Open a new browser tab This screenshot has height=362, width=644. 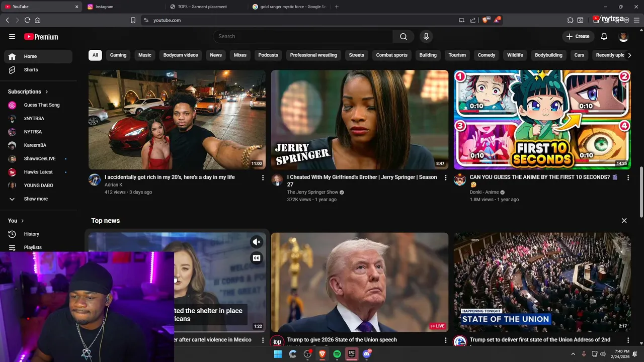click(x=337, y=7)
